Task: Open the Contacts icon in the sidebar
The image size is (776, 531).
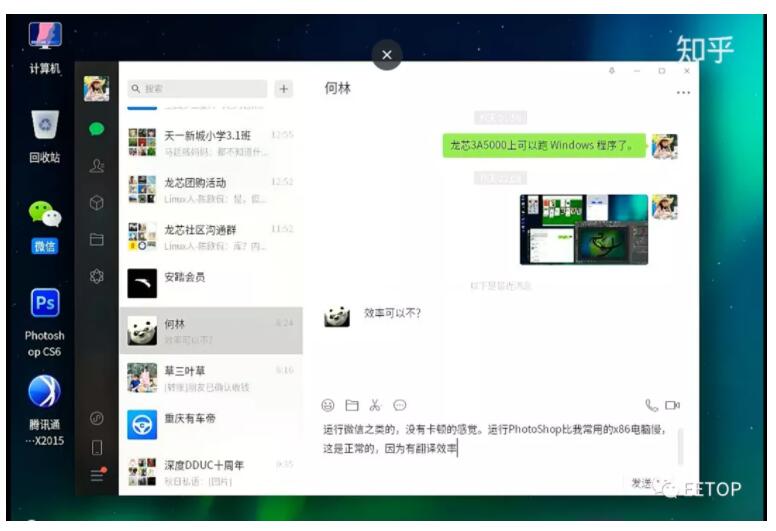Action: click(97, 166)
